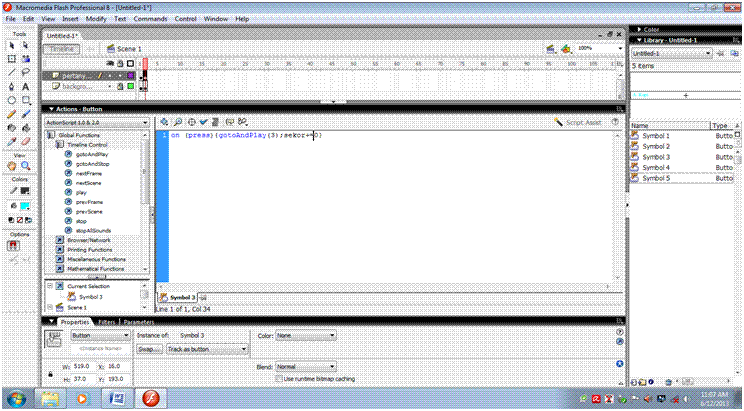Open the Color effect dropdown

[x=306, y=336]
